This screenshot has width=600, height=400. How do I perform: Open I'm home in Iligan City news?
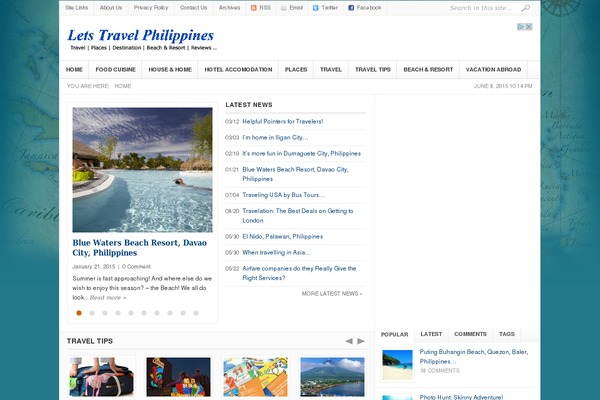coord(275,137)
